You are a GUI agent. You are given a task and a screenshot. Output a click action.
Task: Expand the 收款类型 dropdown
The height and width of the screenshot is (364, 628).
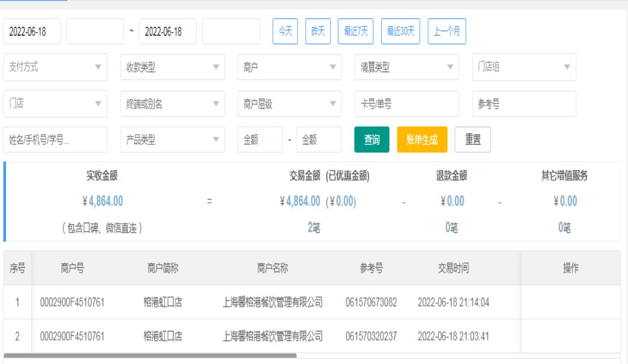coord(172,67)
